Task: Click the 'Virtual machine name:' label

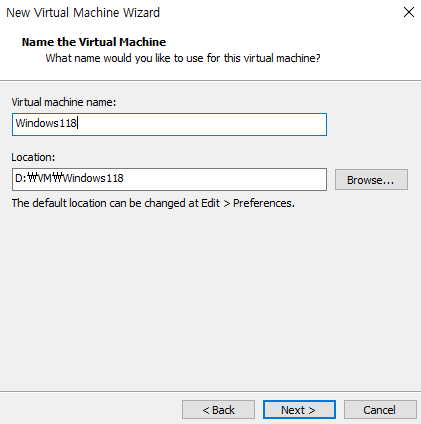Action: [64, 102]
